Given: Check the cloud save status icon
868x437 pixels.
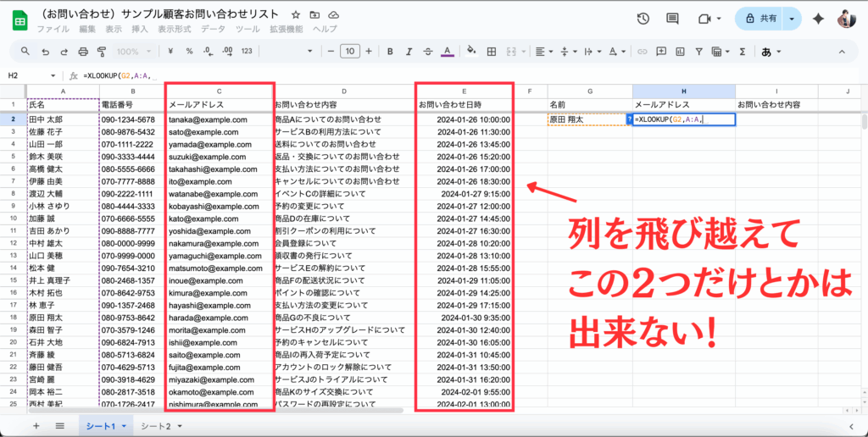Looking at the screenshot, I should 332,14.
